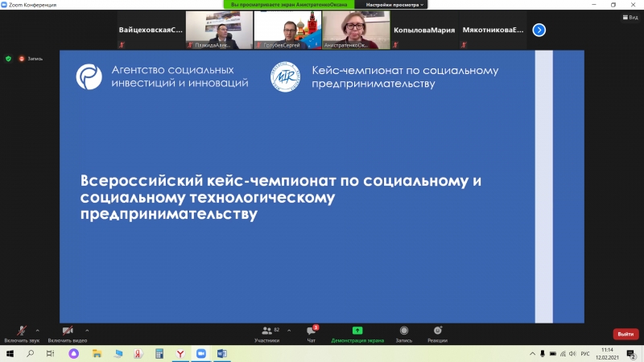The width and height of the screenshot is (644, 362).
Task: Click Агентство социальных инвестиций logo
Action: pyautogui.click(x=89, y=76)
